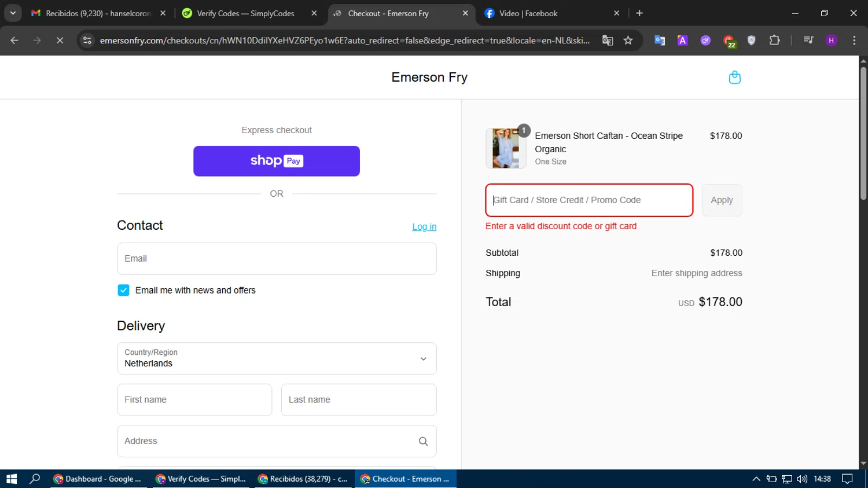
Task: Go back to previous page
Action: (x=14, y=41)
